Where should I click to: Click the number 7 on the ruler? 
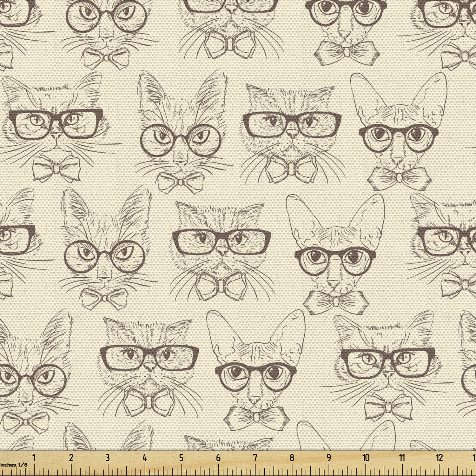[x=255, y=458]
